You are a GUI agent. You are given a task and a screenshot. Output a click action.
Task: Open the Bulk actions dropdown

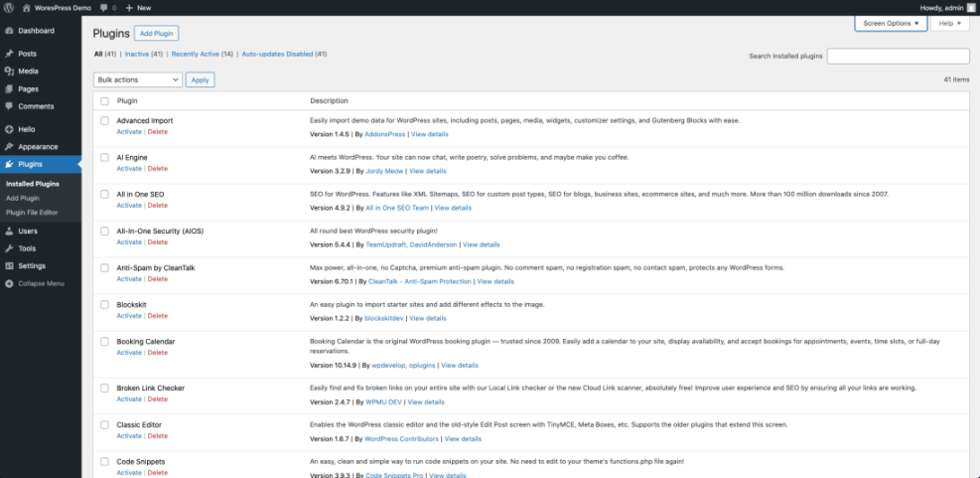(137, 80)
